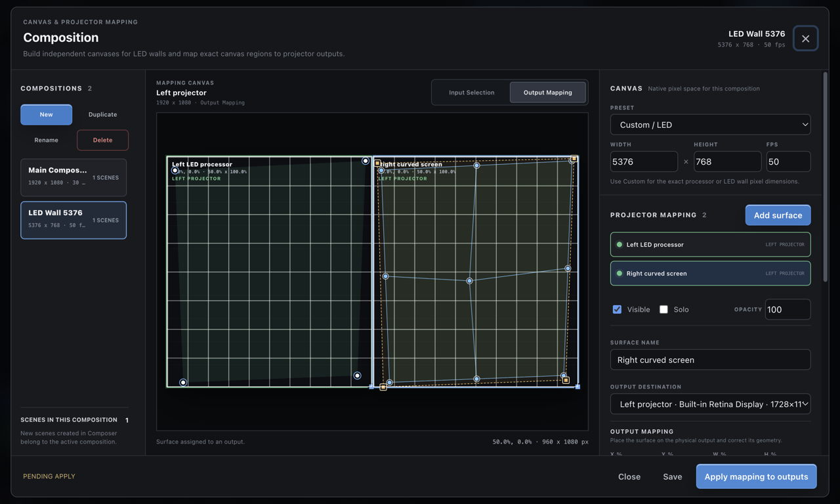This screenshot has height=504, width=840.
Task: Click the right panel vertical scrollbar
Action: tap(825, 177)
